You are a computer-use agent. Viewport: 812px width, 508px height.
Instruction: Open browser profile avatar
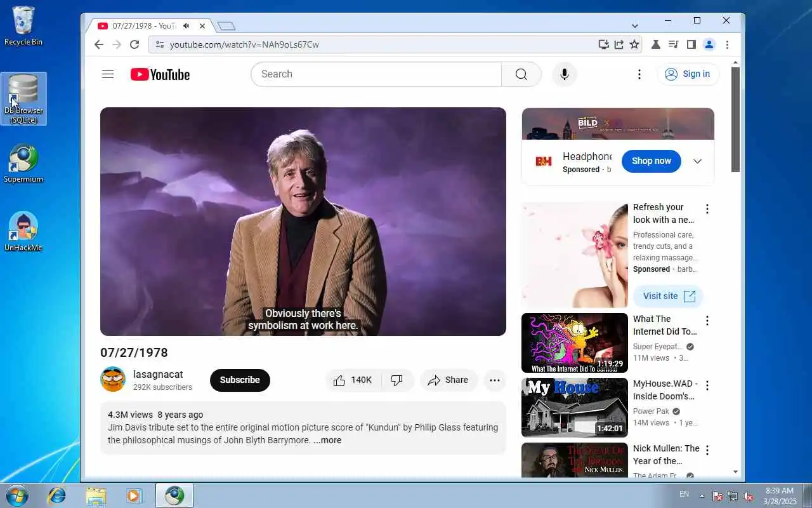[709, 44]
